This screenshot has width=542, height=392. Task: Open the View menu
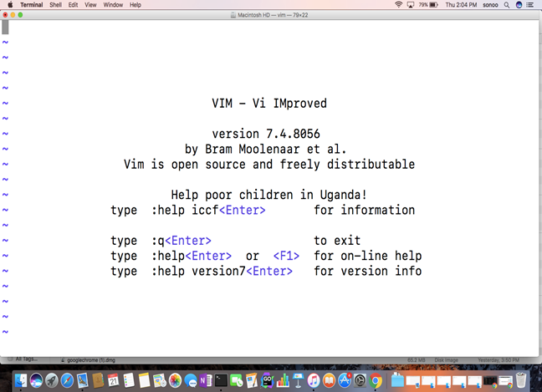(x=90, y=5)
